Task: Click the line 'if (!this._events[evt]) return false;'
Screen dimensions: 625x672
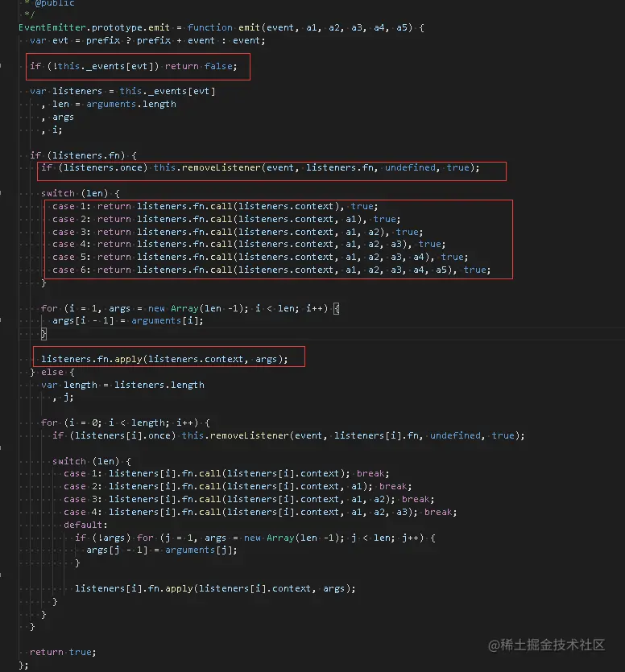Action: pyautogui.click(x=134, y=67)
